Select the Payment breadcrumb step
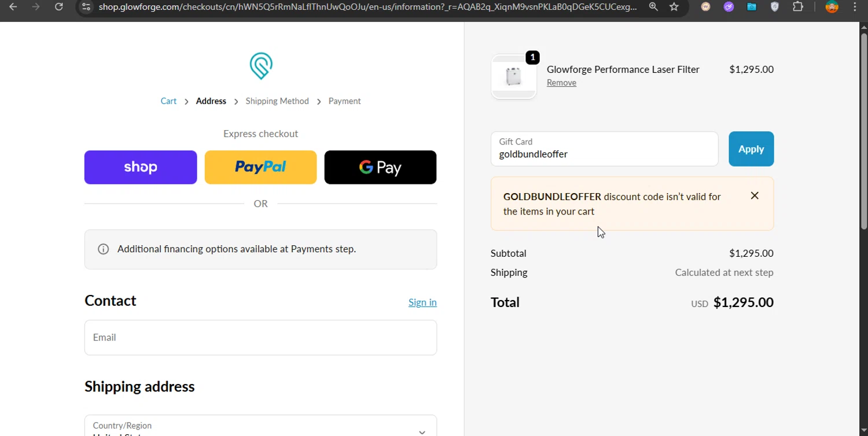 (344, 101)
